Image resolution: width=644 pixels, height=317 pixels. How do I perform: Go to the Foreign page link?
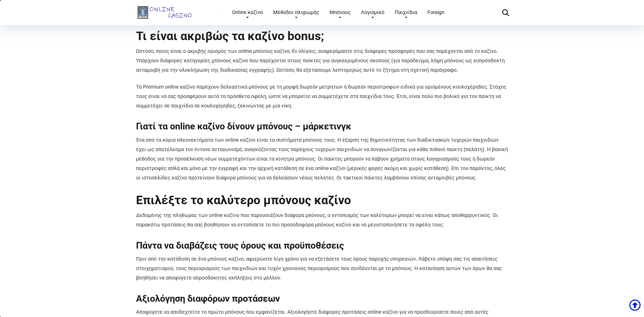pos(436,12)
